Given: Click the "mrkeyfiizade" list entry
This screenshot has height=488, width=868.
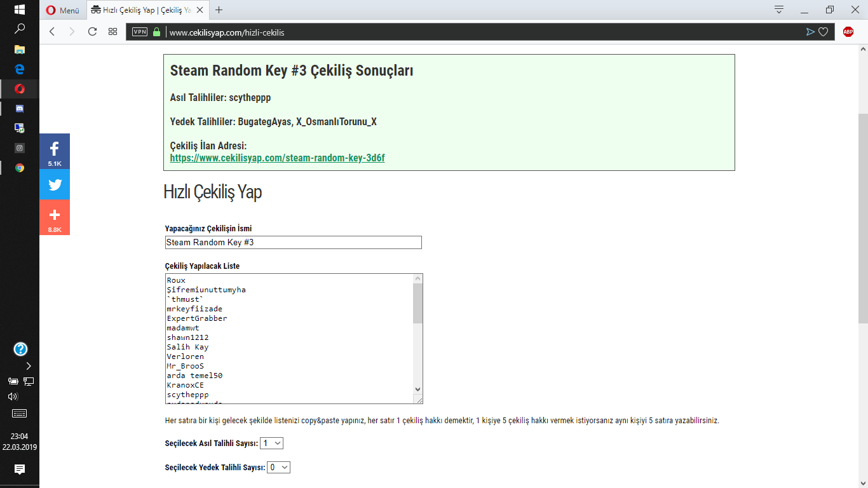Looking at the screenshot, I should click(x=194, y=309).
